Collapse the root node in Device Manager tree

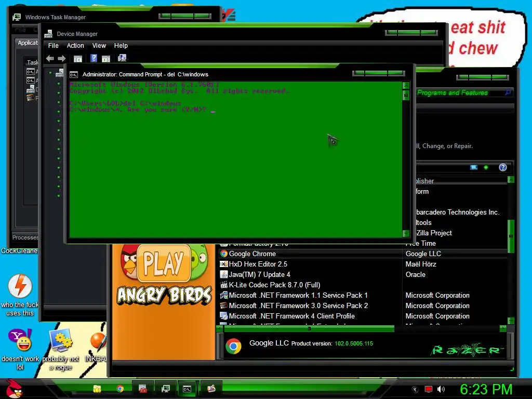pos(50,73)
